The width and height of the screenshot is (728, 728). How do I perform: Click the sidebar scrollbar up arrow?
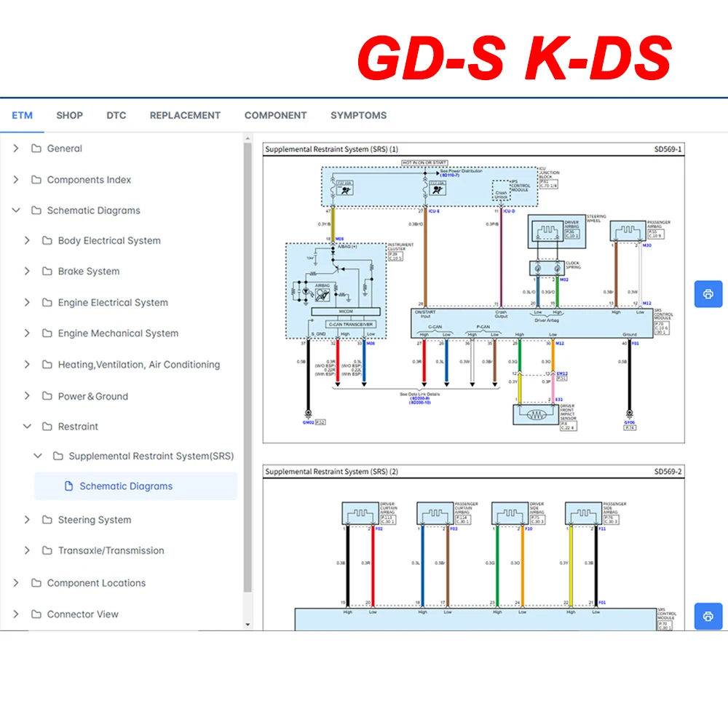(x=248, y=138)
